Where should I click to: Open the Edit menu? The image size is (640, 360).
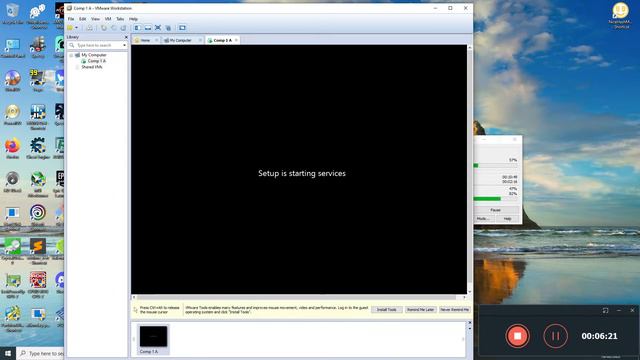tap(82, 19)
